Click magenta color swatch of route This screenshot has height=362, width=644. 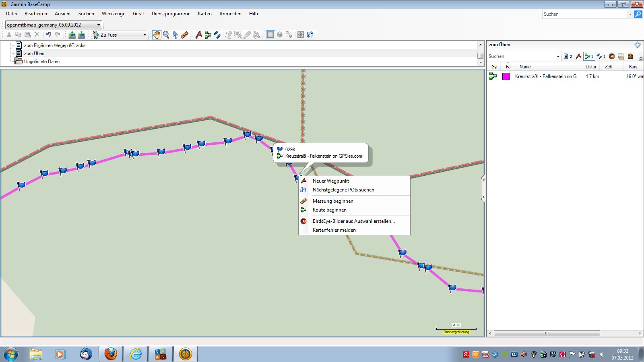click(506, 76)
